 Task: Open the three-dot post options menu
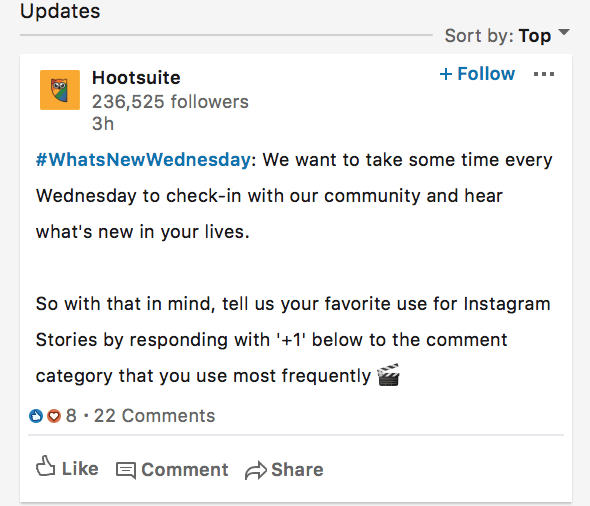(544, 74)
